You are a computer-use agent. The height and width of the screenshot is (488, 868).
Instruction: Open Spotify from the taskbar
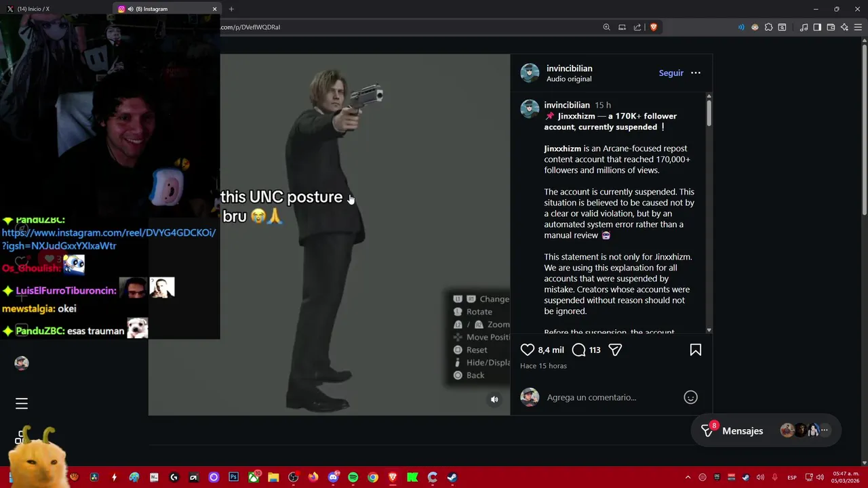(353, 477)
